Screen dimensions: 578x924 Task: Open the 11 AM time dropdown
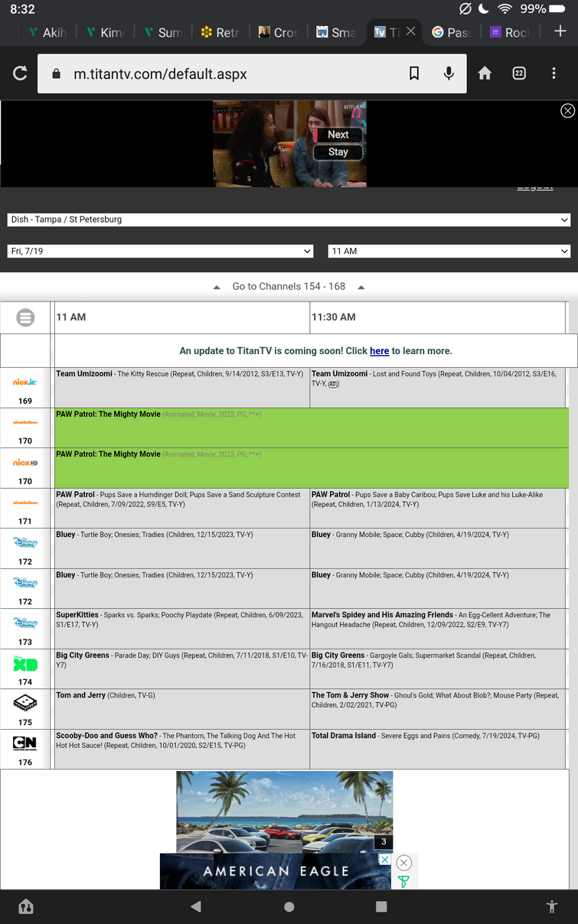click(x=449, y=251)
